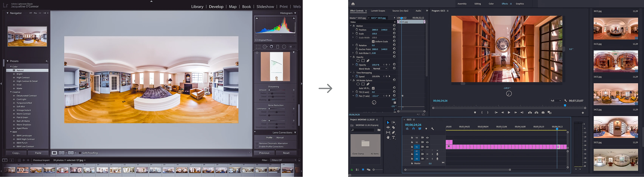This screenshot has height=177, width=644.
Task: Select the Razor tool in Premiere
Action: click(x=393, y=128)
